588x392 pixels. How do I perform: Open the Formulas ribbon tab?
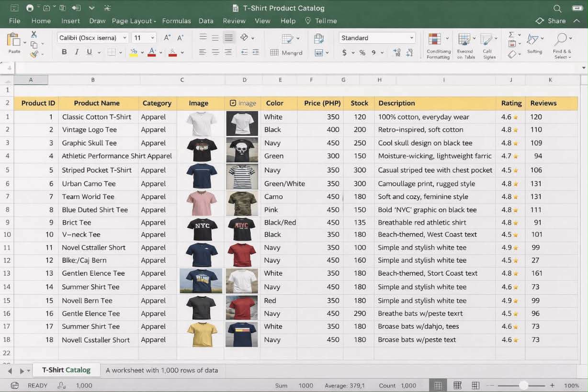pyautogui.click(x=176, y=21)
